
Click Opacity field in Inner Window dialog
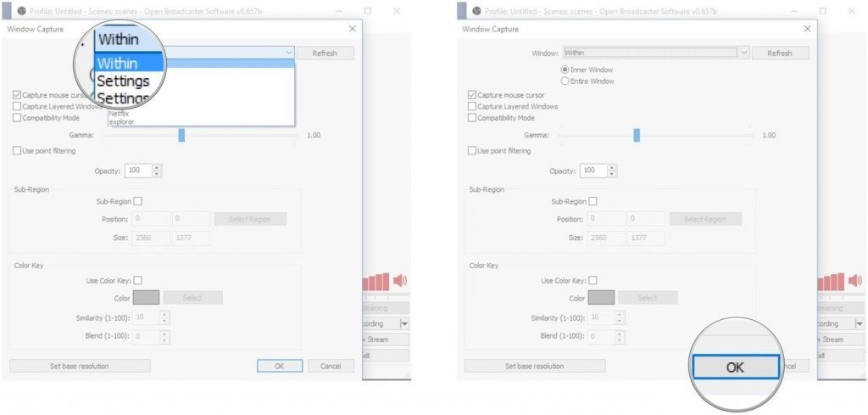pyautogui.click(x=593, y=171)
